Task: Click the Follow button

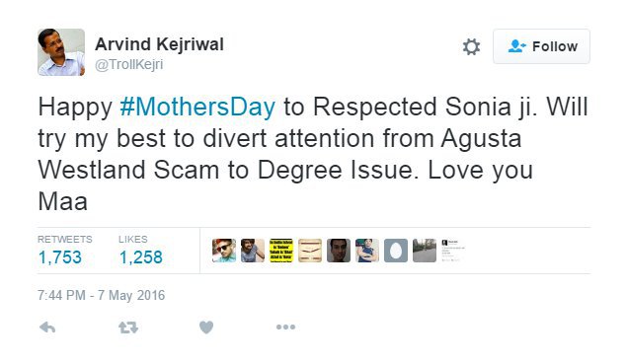Action: 541,46
